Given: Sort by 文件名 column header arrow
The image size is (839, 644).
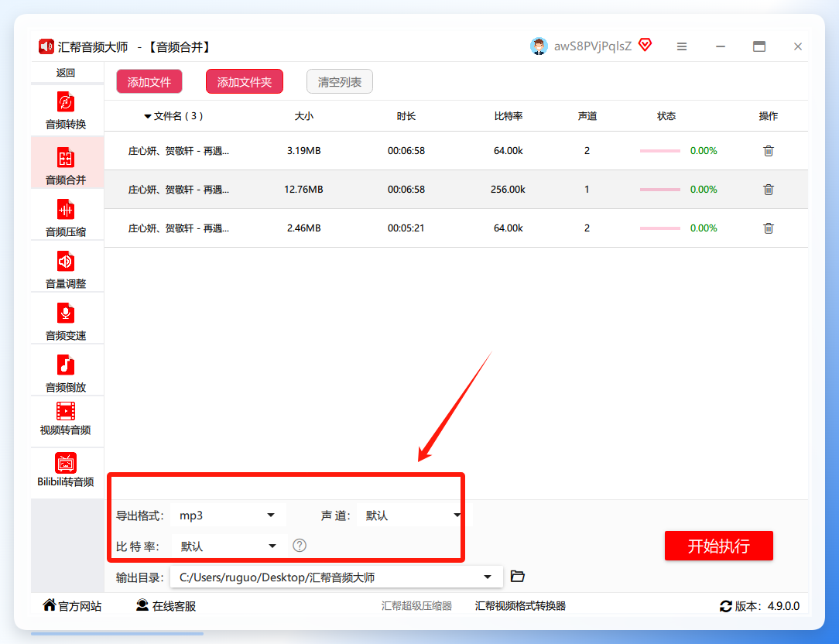Looking at the screenshot, I should [x=148, y=116].
